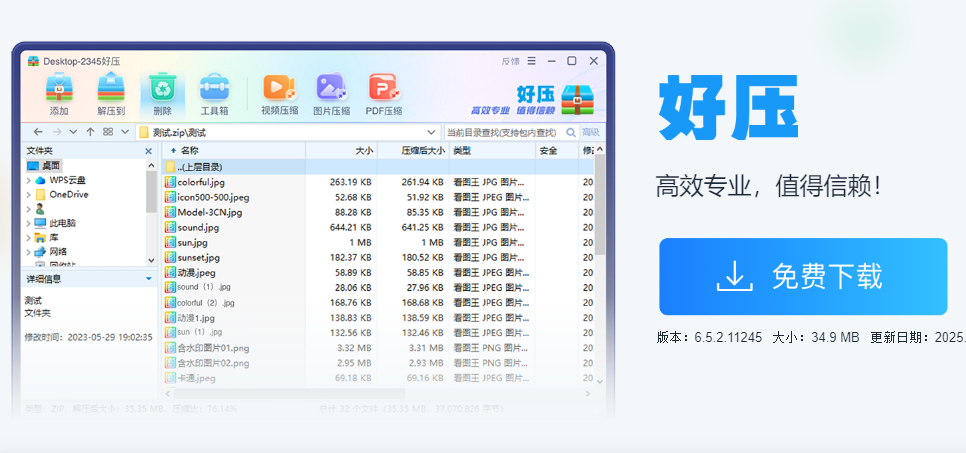Close the 文件夹 folder panel
966x453 pixels.
(x=149, y=151)
